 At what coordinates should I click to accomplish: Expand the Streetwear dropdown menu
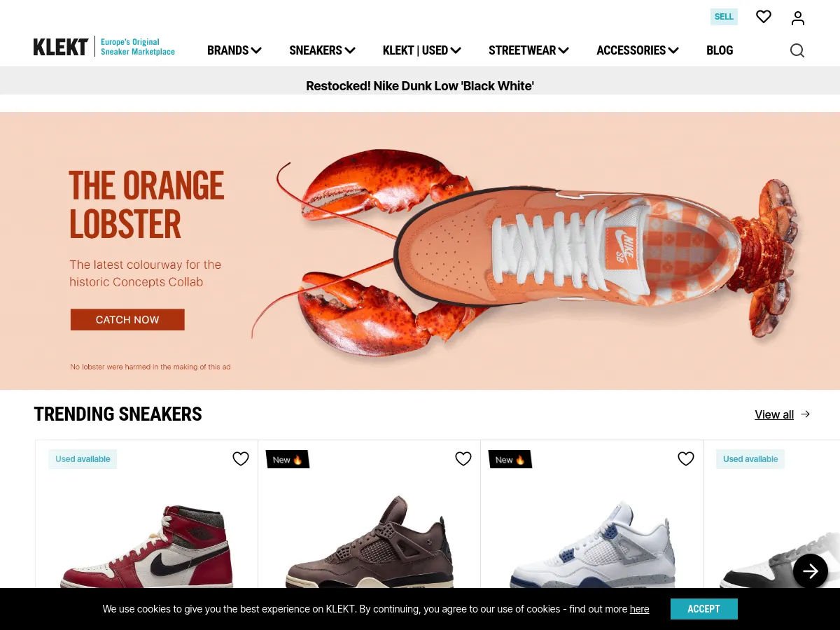[529, 50]
